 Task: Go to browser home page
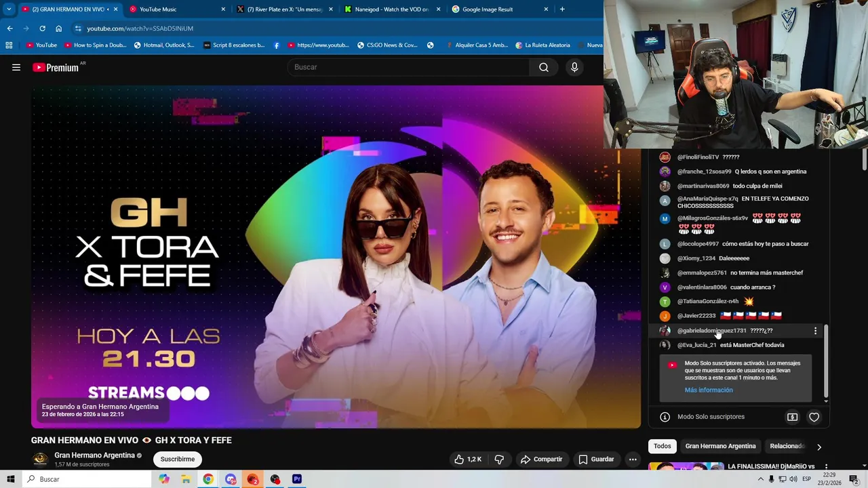tap(58, 28)
